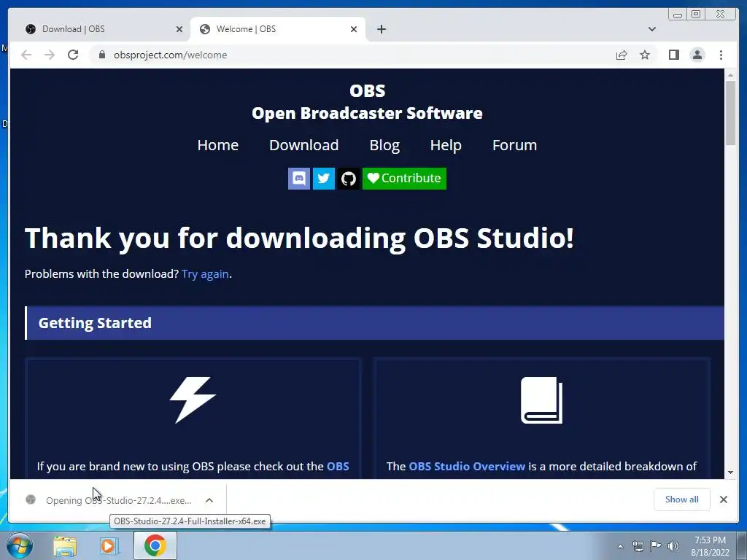Image resolution: width=747 pixels, height=560 pixels.
Task: Open the Windows Start menu
Action: (20, 545)
